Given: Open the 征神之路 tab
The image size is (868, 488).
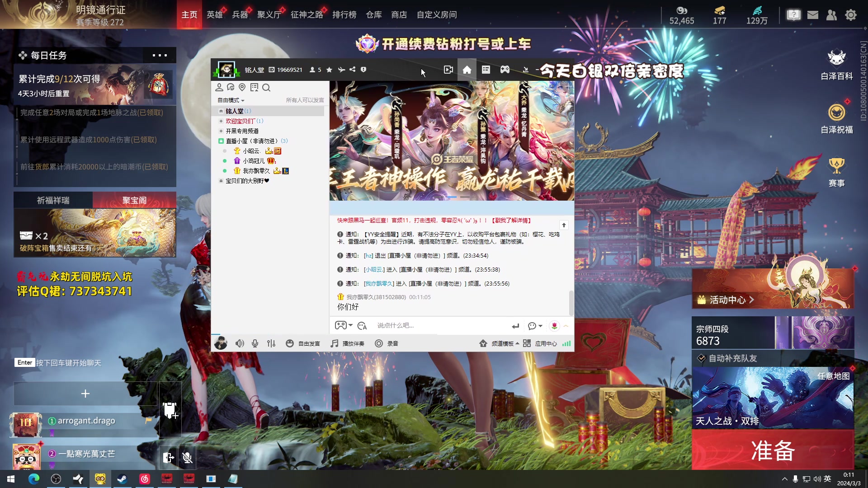Looking at the screenshot, I should pyautogui.click(x=307, y=15).
